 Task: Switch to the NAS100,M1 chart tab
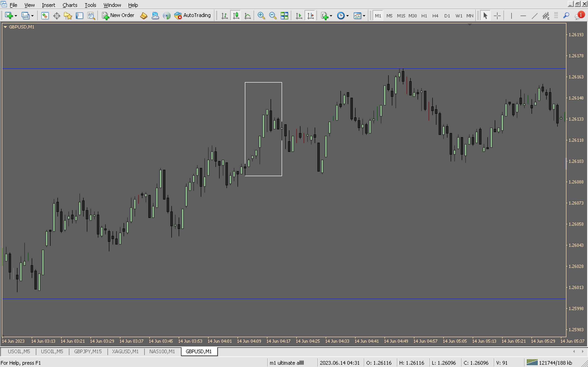click(162, 351)
